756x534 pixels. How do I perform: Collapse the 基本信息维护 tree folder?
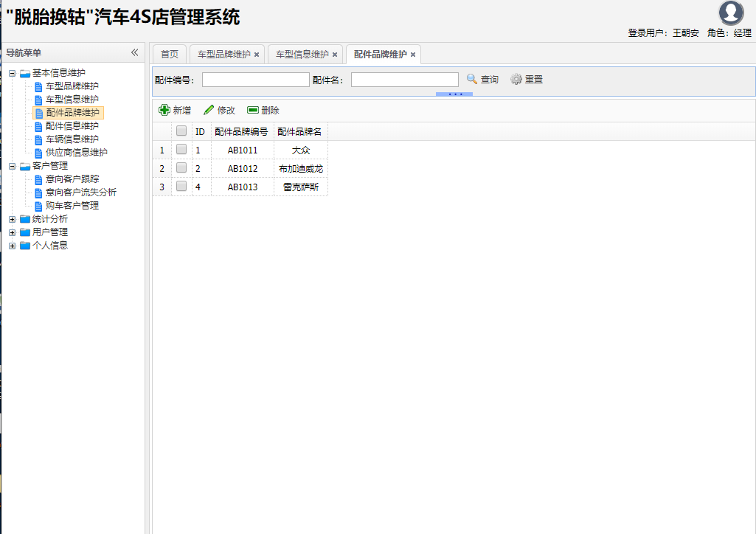tap(12, 73)
